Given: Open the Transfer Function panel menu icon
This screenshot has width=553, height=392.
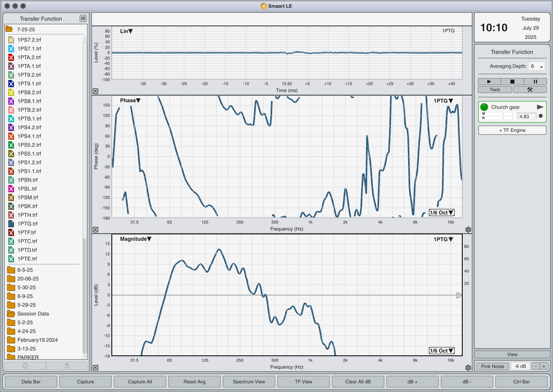Looking at the screenshot, I should [x=83, y=18].
